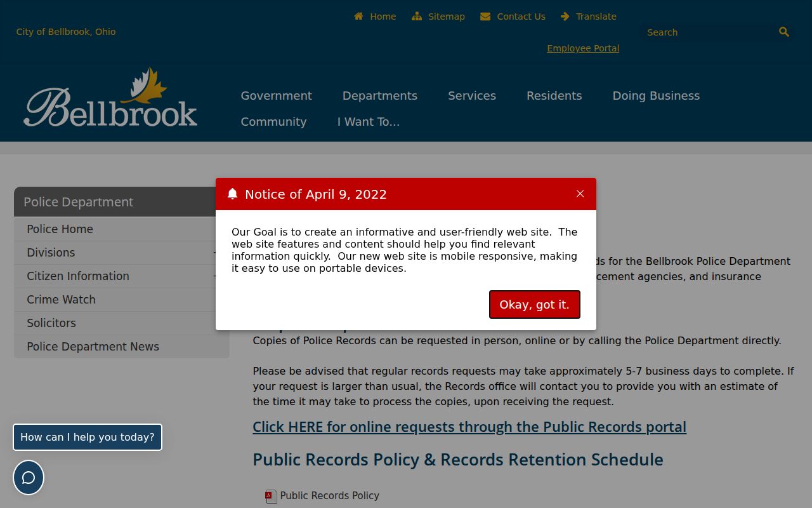Select Divisions in the sidebar
This screenshot has width=812, height=508.
(121, 253)
